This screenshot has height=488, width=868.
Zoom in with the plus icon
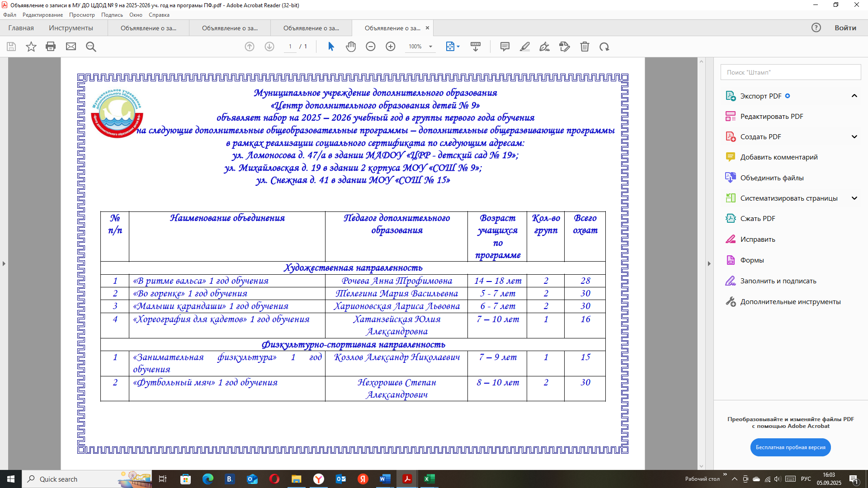(391, 47)
